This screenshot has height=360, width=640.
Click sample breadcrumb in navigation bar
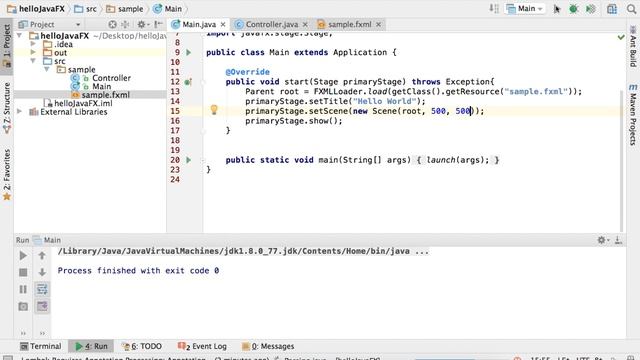(x=125, y=9)
